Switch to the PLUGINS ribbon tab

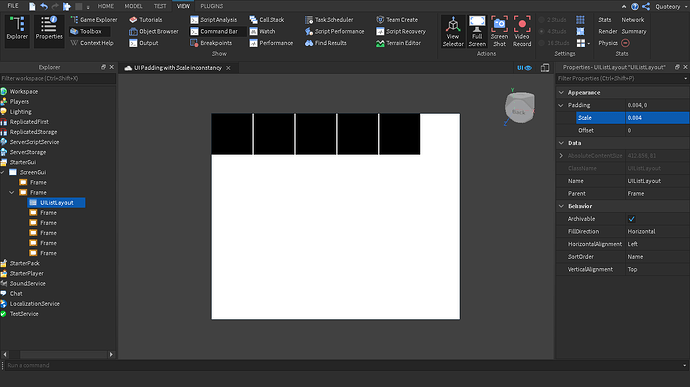pos(212,6)
